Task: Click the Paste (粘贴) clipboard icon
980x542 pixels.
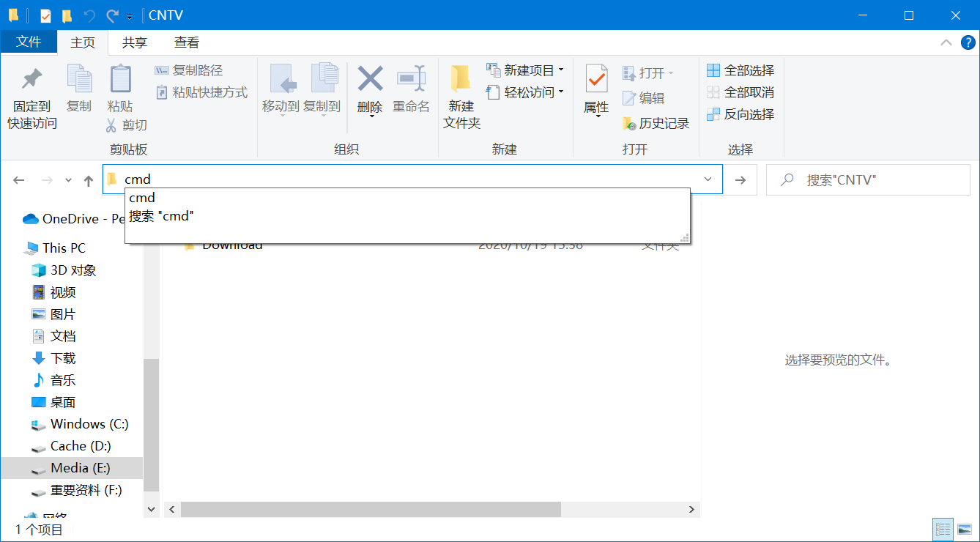Action: pos(120,79)
